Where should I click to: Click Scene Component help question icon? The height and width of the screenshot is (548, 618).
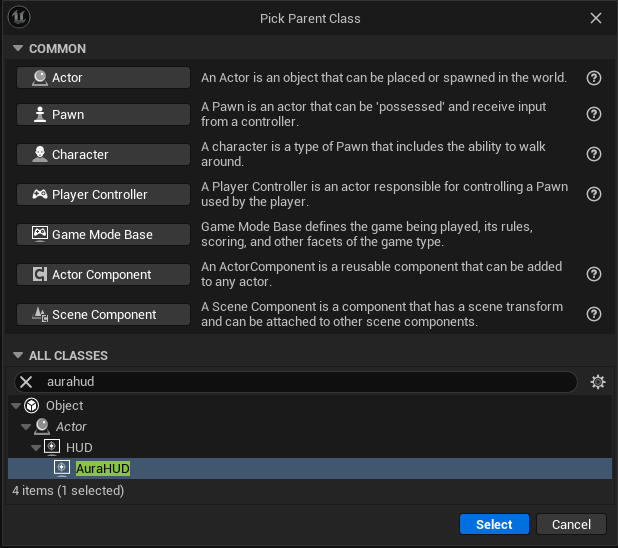pos(593,314)
